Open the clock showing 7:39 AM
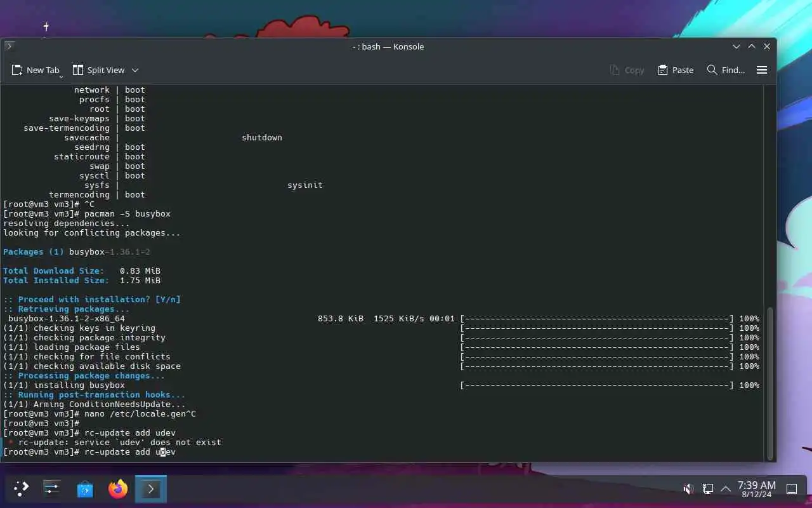Image resolution: width=812 pixels, height=508 pixels. tap(756, 488)
